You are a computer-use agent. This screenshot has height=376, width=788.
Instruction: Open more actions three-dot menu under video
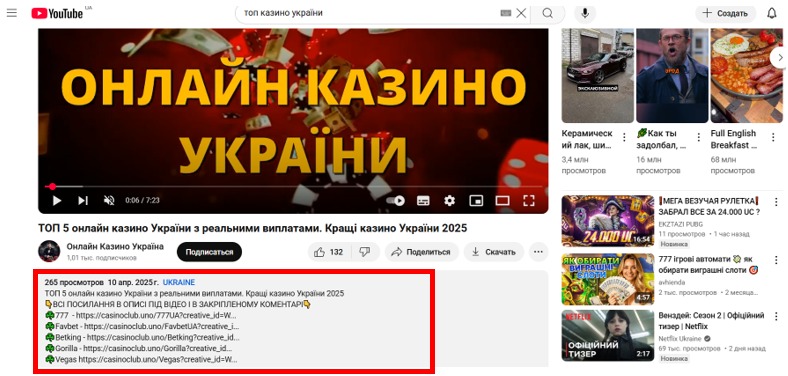(x=538, y=252)
